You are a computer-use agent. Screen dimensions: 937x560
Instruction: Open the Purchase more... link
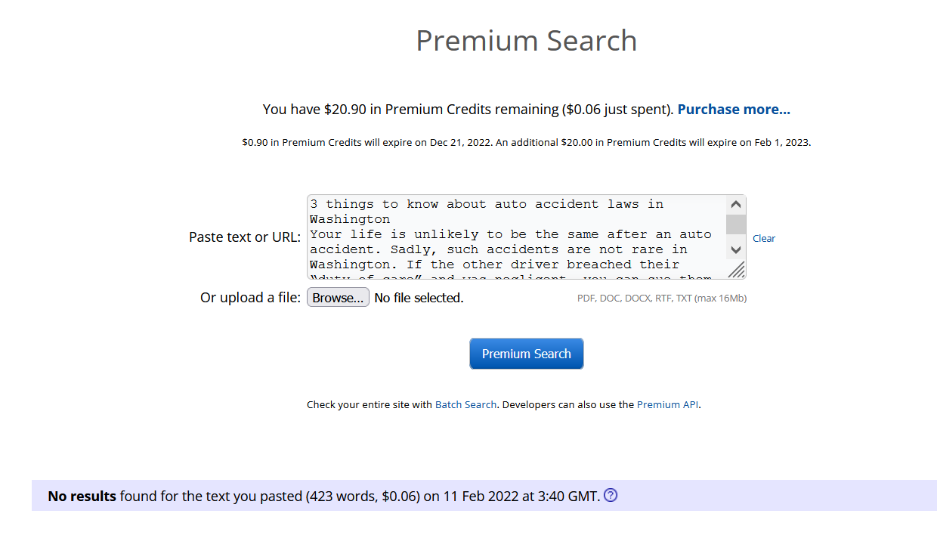(x=733, y=110)
